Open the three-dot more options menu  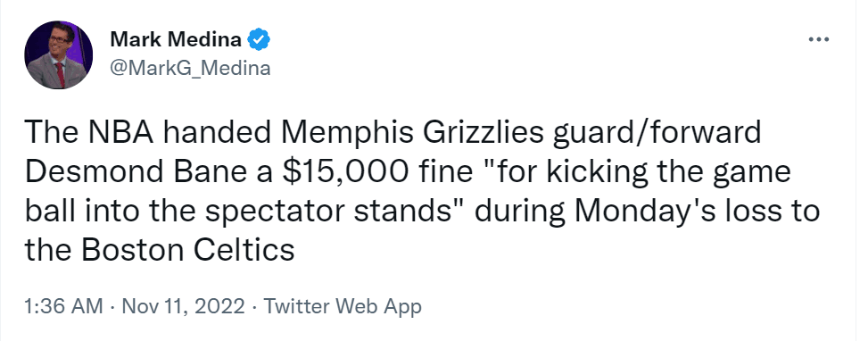819,39
